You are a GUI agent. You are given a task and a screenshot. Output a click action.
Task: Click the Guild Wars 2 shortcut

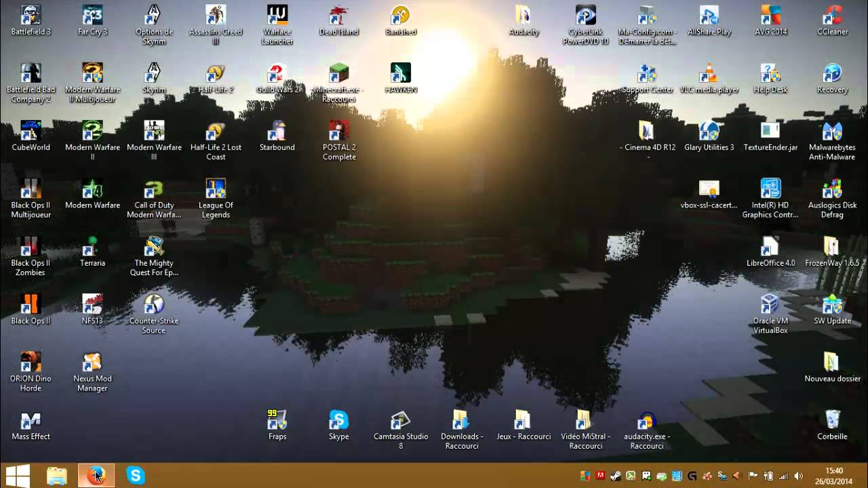coord(277,73)
